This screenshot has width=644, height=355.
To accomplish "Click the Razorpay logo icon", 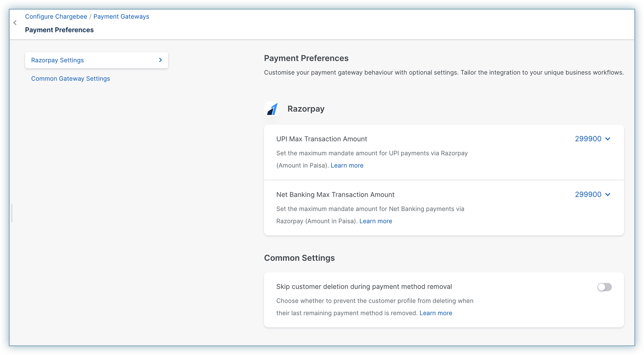I will pyautogui.click(x=272, y=109).
